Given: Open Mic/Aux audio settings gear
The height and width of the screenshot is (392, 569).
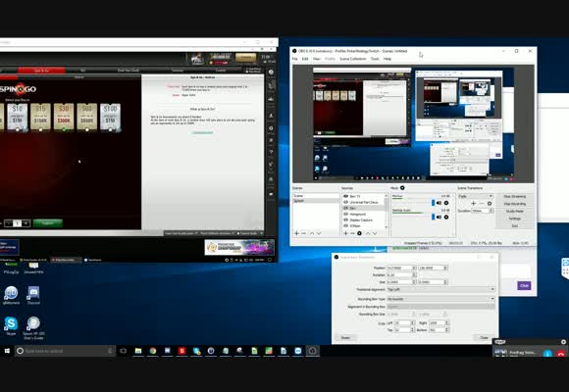Looking at the screenshot, I should (x=446, y=203).
